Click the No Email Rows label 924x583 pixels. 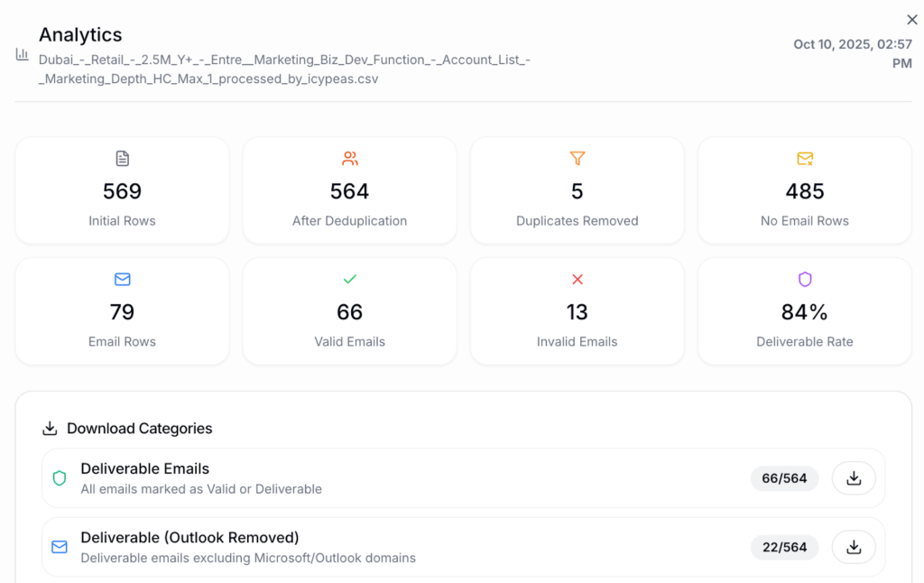tap(805, 221)
